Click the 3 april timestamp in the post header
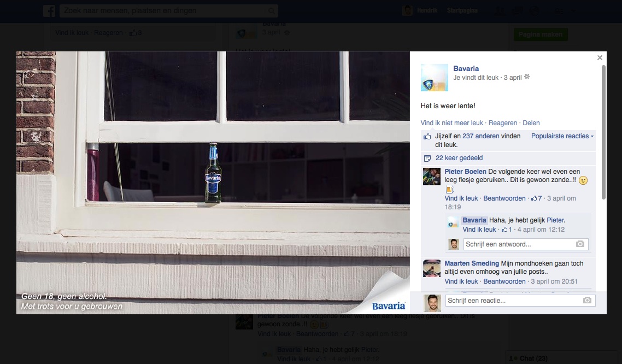Screen dimensions: 622x364 pos(513,78)
